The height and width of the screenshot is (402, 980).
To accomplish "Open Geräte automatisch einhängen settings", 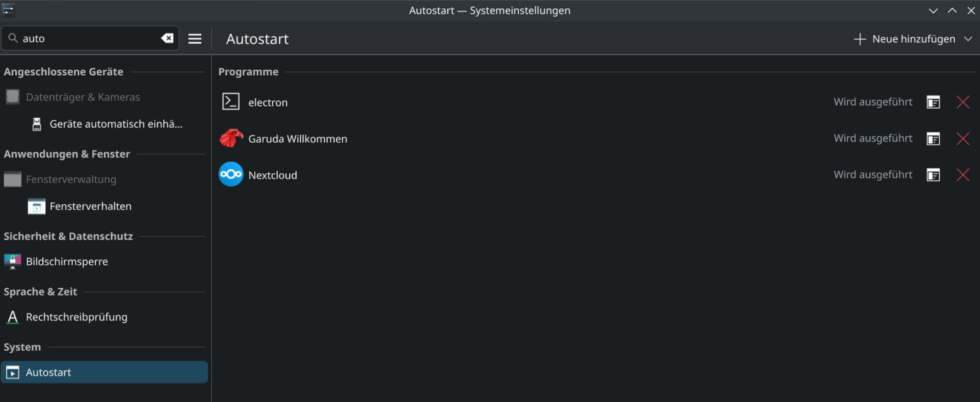I will click(x=116, y=125).
